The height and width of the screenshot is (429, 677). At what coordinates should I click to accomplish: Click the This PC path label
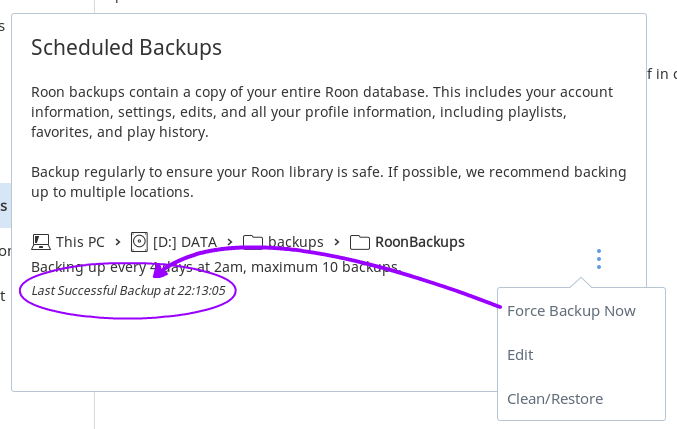pos(80,242)
